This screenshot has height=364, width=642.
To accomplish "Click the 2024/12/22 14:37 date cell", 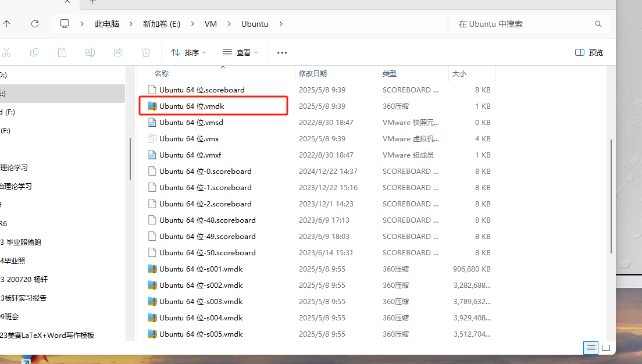I will tap(328, 171).
